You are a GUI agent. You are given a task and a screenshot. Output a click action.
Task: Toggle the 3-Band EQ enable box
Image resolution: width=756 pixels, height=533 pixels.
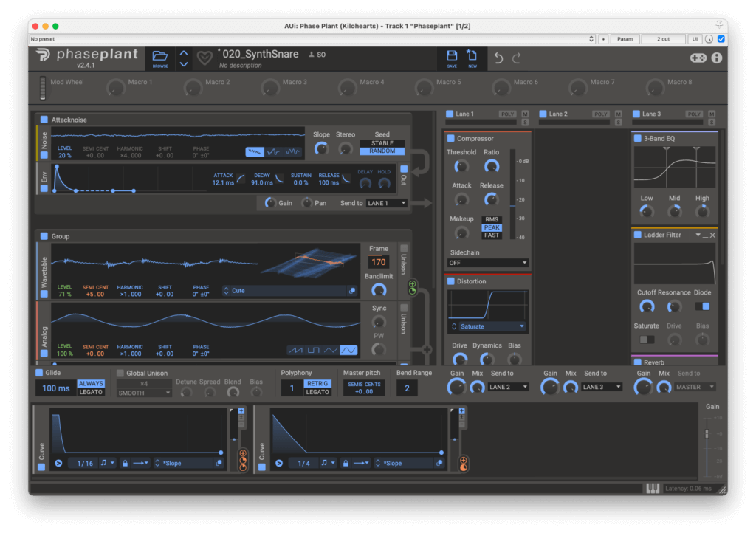[637, 138]
